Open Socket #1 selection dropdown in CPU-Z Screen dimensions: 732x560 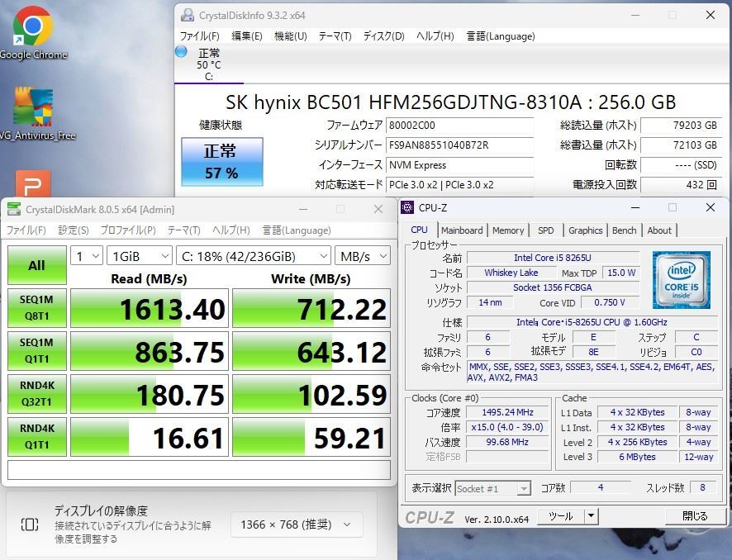click(493, 489)
